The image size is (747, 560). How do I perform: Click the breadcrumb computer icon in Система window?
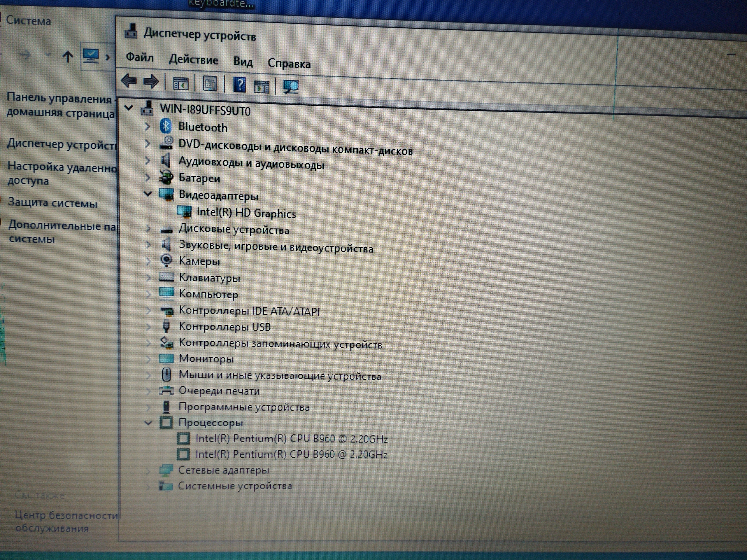91,56
